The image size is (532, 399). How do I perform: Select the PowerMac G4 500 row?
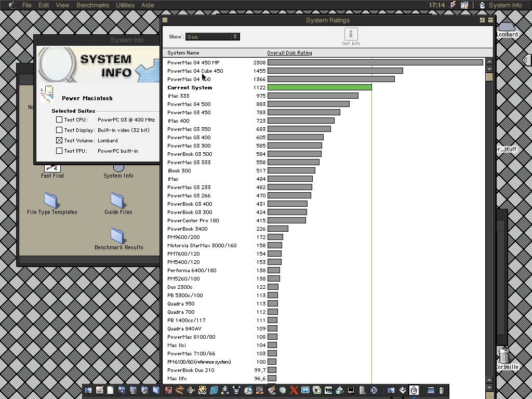pos(324,104)
